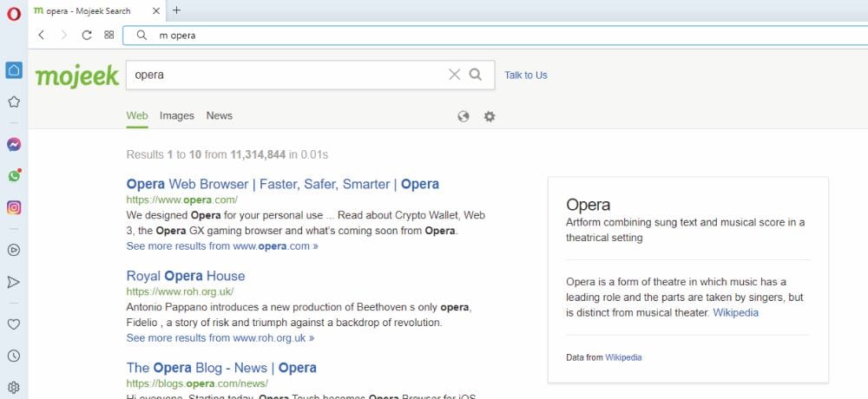The height and width of the screenshot is (399, 868).
Task: Switch to the News results tab
Action: (x=220, y=115)
